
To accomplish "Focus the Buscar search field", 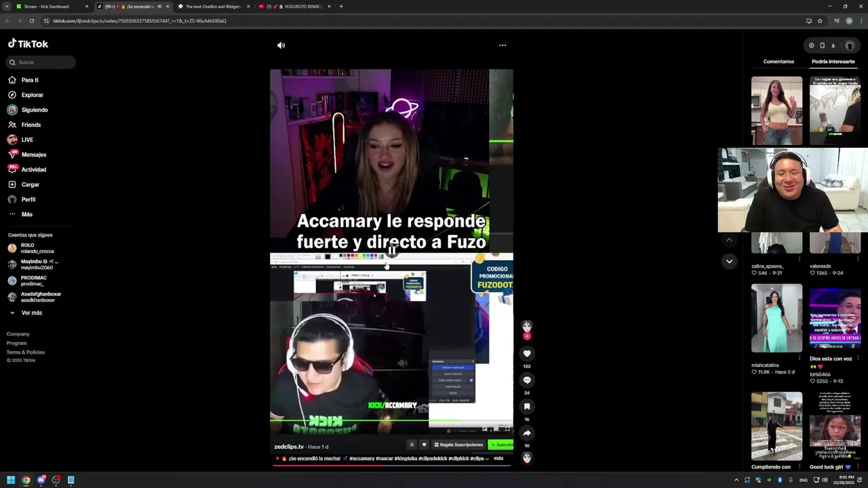I will 41,62.
